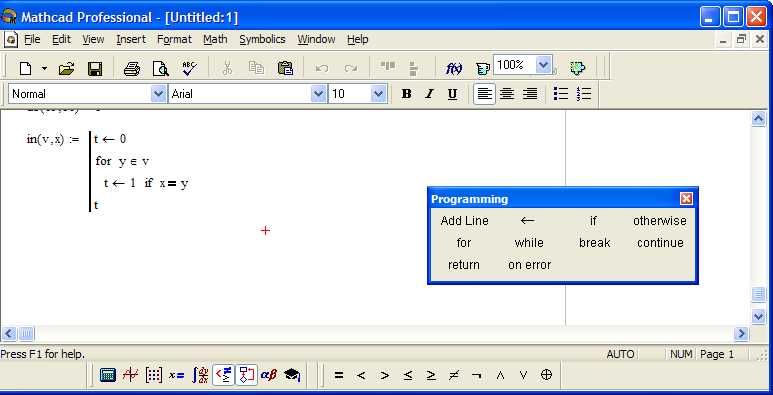Viewport: 773px width, 395px height.
Task: Open Insert Function f(x) icon
Action: click(x=454, y=68)
